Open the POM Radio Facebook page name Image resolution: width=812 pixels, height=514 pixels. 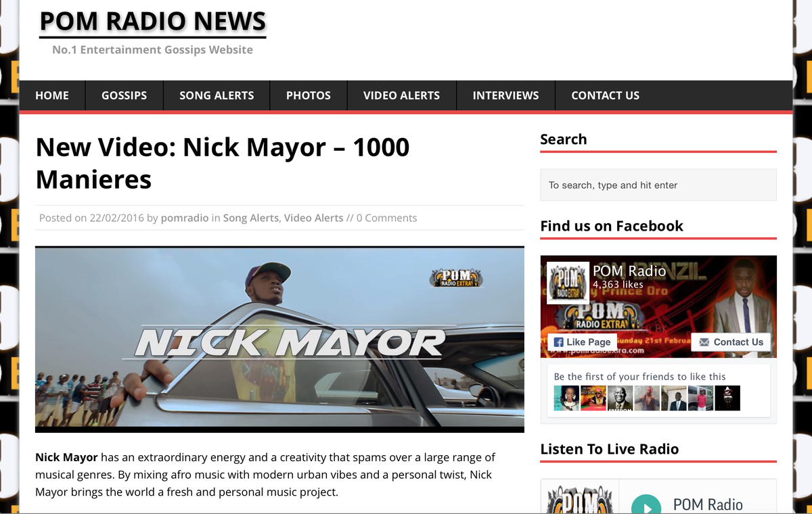pos(629,271)
